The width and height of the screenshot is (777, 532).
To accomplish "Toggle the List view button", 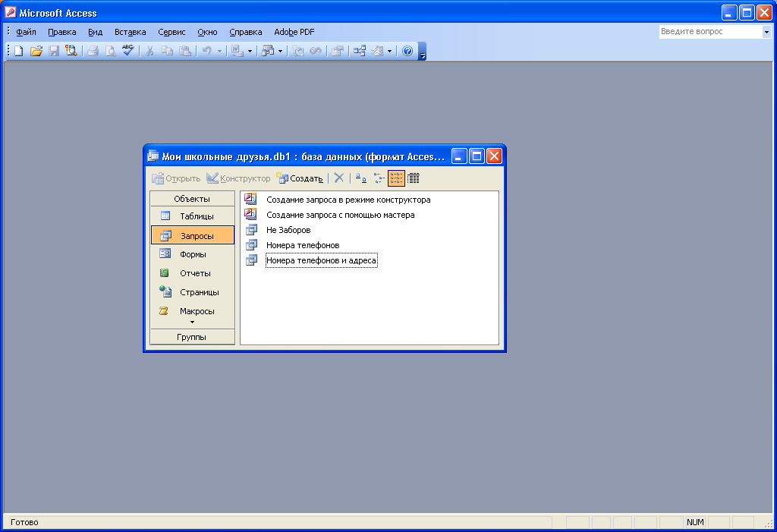I will point(396,178).
